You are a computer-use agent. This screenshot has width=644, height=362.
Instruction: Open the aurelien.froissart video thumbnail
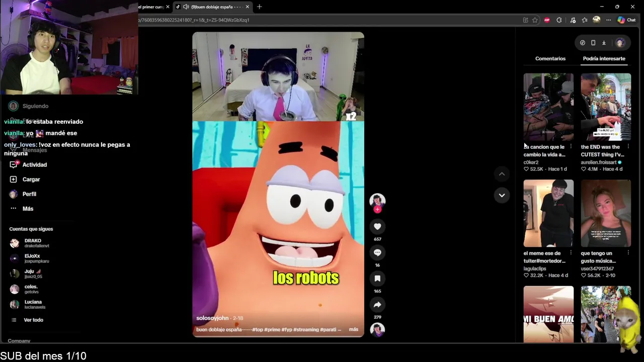(606, 107)
